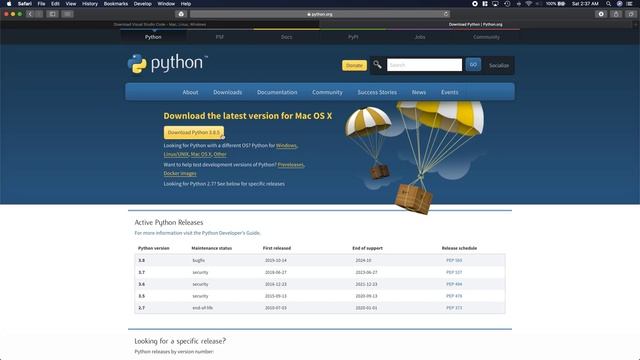Open the Safari menu
Screen dimensions: 640x360
click(x=25, y=4)
